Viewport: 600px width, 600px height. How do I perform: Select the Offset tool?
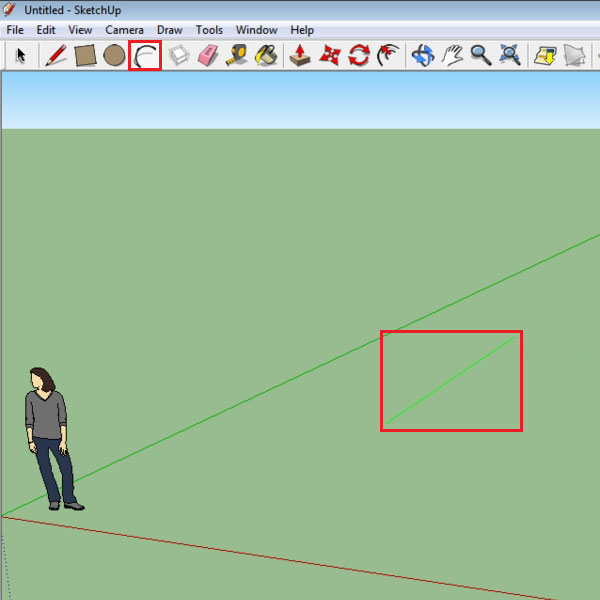388,55
